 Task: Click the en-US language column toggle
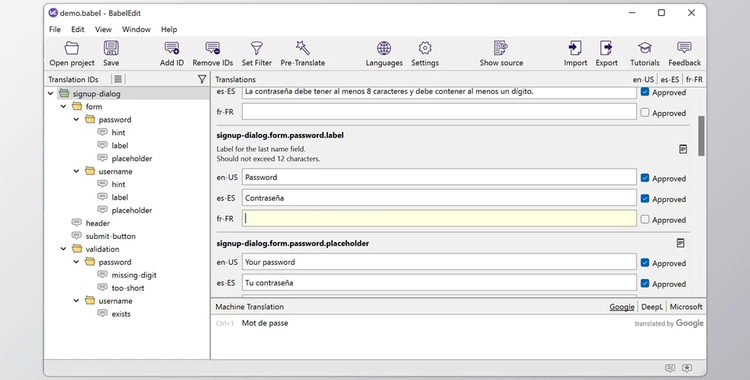pos(643,79)
